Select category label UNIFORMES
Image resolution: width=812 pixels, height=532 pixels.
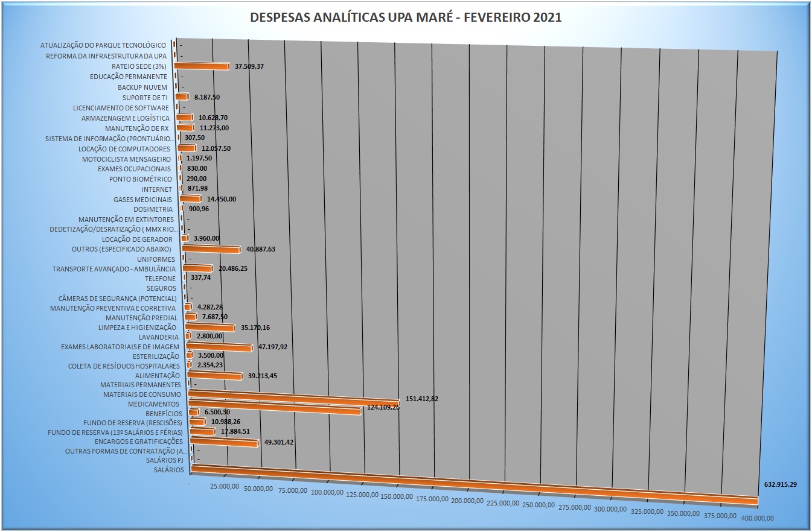[x=156, y=259]
